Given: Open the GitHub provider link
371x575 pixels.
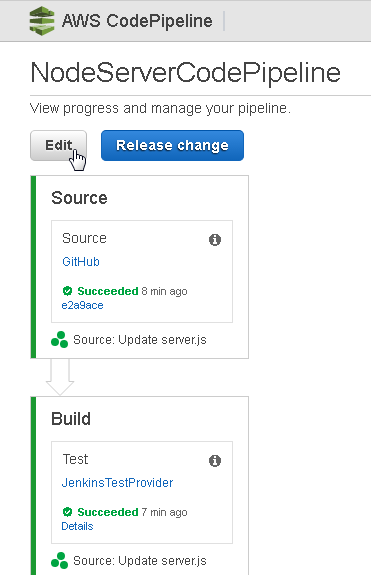Looking at the screenshot, I should pyautogui.click(x=81, y=262).
